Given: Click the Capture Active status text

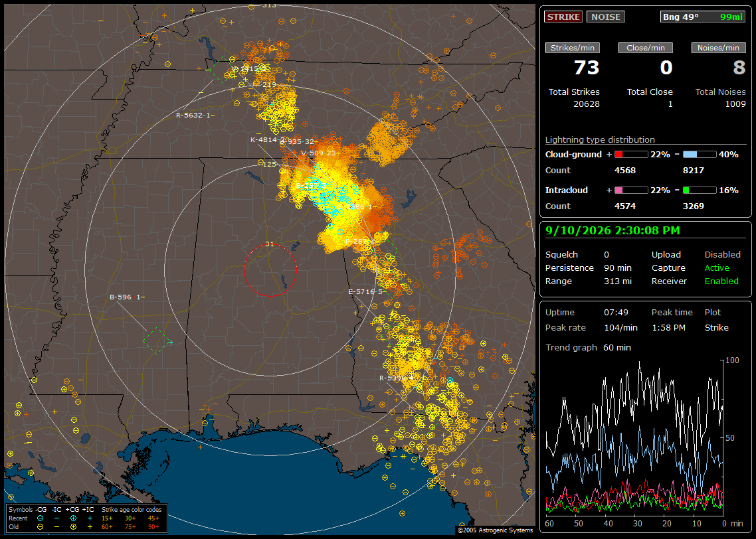Looking at the screenshot, I should 716,268.
